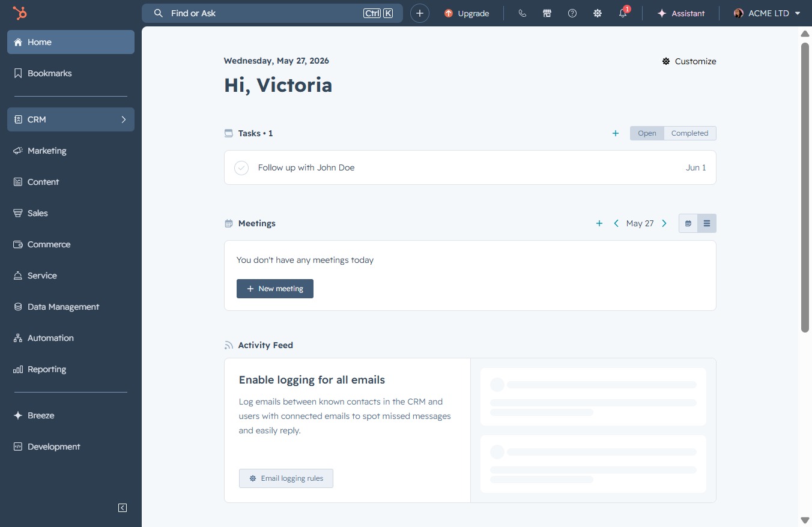Click the page vertical scrollbar
Image resolution: width=812 pixels, height=527 pixels.
coord(805,186)
